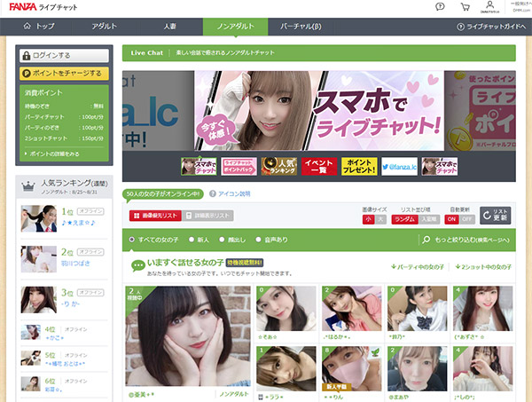Set image size to 小

click(x=368, y=219)
